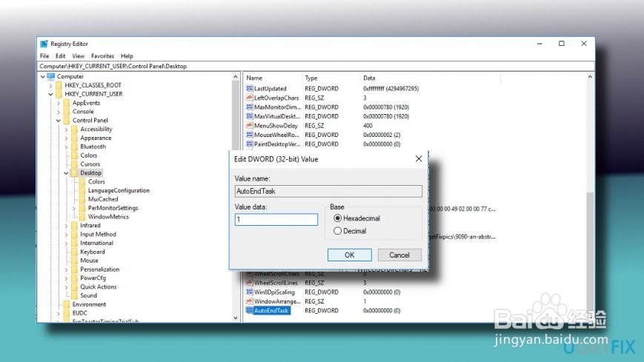Open the File menu

(x=44, y=56)
